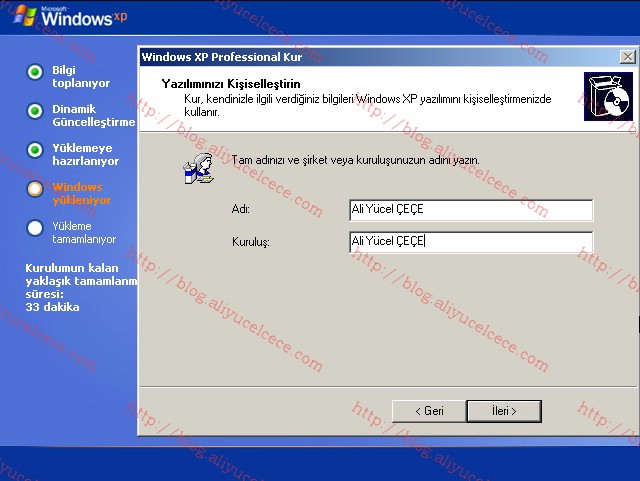Focus the Kuruluş organization input field
This screenshot has width=640, height=481.
pos(471,242)
